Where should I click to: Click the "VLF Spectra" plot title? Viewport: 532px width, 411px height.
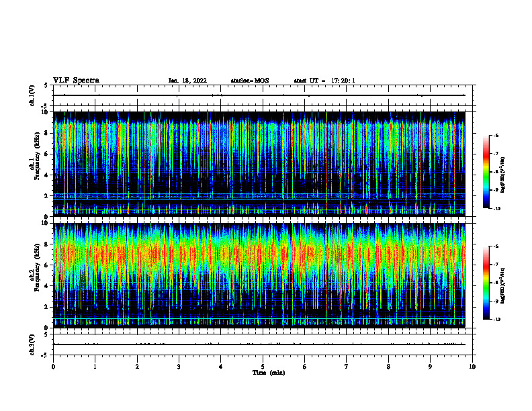coord(76,81)
